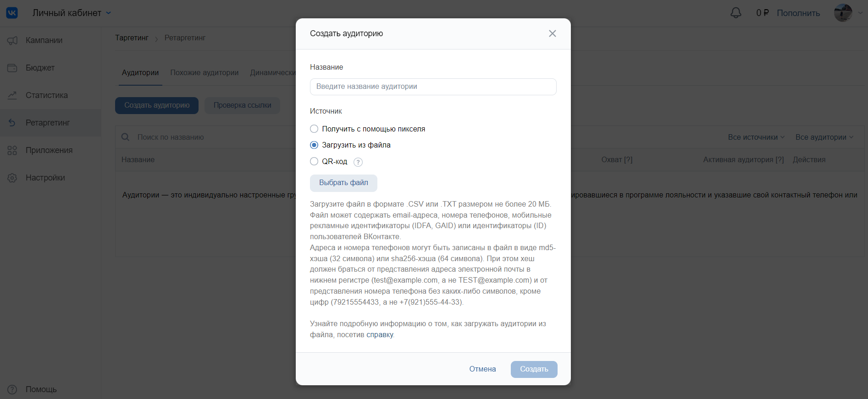Switch to the 'Похожие аудитории' tab
This screenshot has height=399, width=868.
pos(205,72)
